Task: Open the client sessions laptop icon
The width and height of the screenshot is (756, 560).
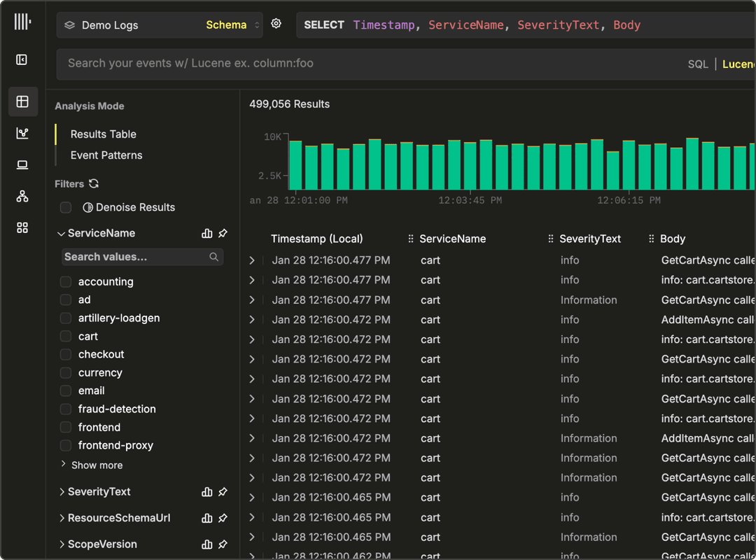Action: coord(22,165)
